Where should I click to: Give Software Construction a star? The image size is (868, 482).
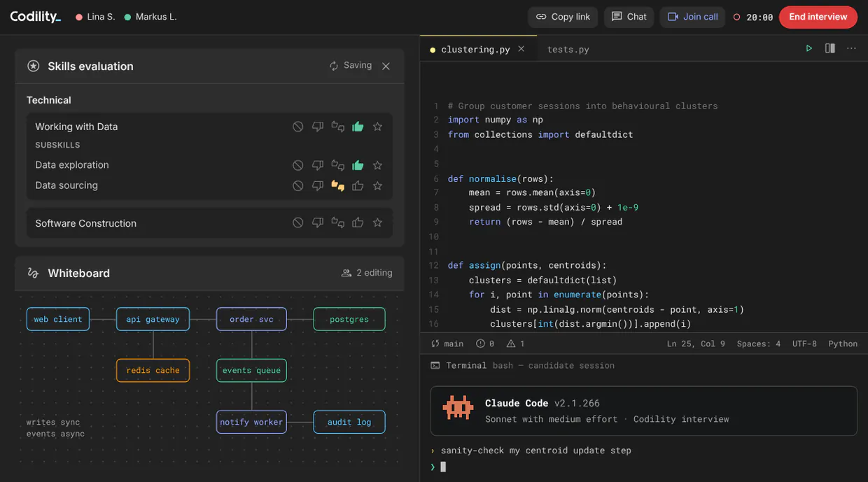pyautogui.click(x=378, y=222)
